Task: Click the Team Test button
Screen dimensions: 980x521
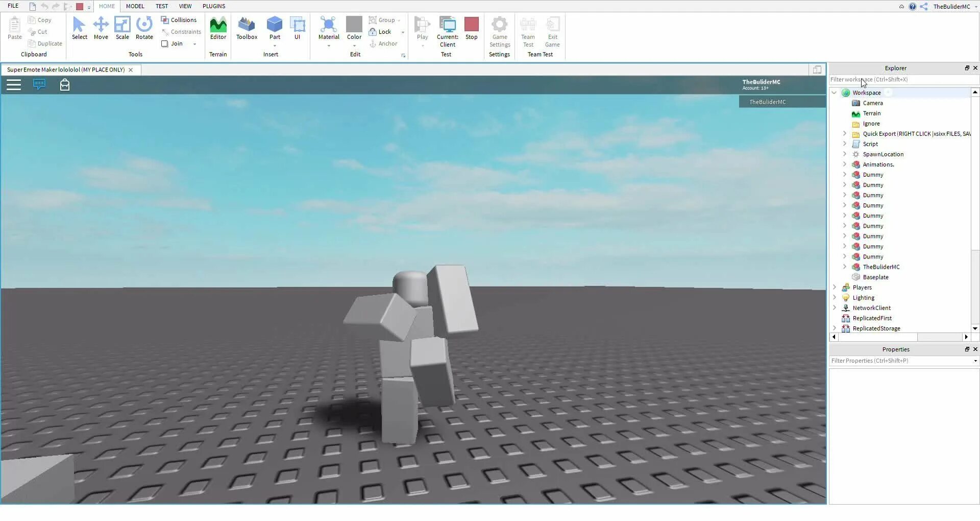Action: coord(528,32)
